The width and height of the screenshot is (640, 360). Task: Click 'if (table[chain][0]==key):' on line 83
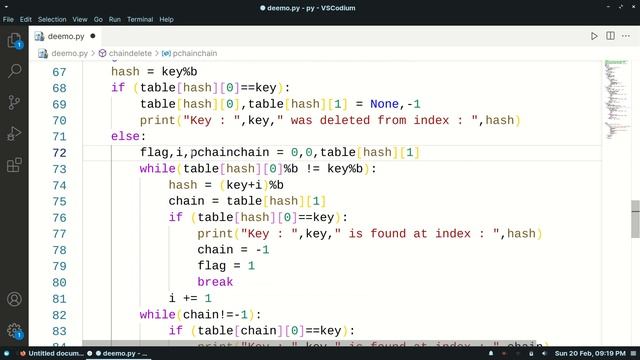262,331
